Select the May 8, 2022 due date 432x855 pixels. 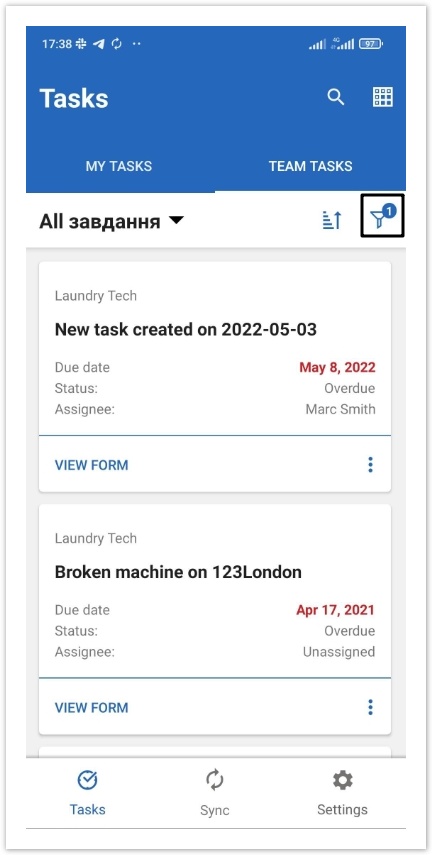coord(337,368)
